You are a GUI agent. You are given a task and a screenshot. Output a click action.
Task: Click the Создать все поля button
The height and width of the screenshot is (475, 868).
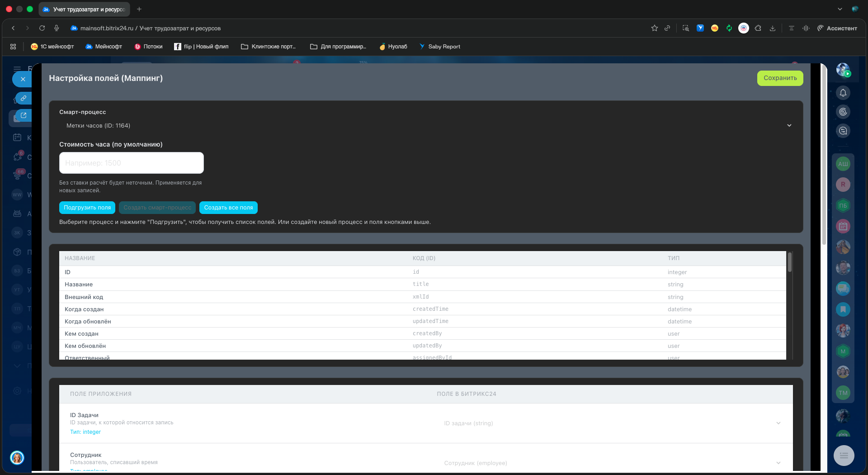pyautogui.click(x=228, y=208)
